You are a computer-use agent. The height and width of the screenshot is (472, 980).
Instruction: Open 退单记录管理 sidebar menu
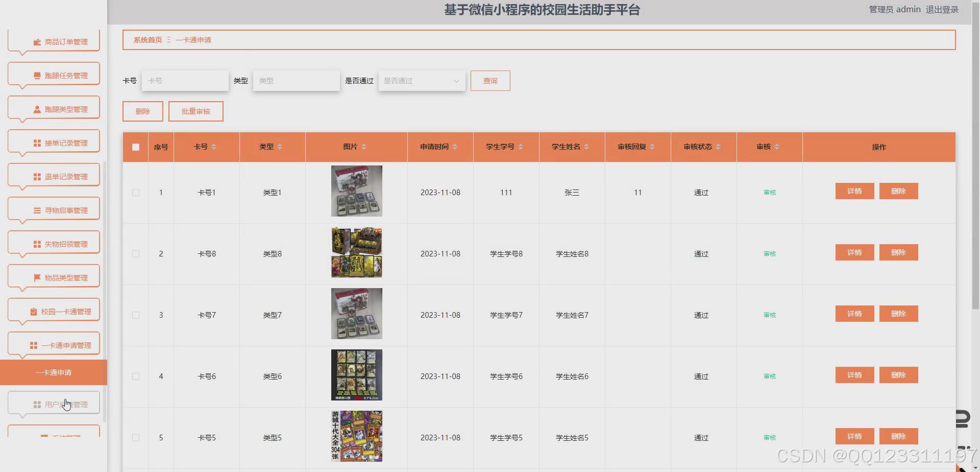tap(54, 176)
